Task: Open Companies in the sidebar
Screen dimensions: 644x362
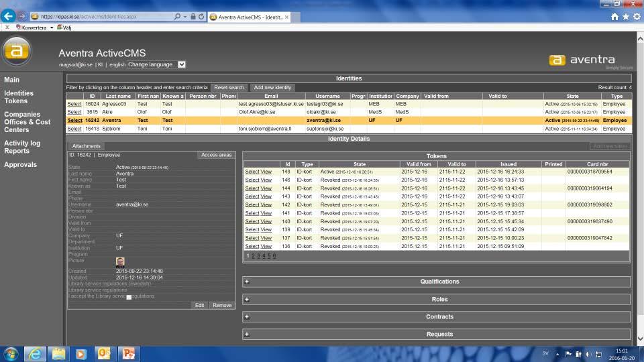Action: tap(21, 114)
